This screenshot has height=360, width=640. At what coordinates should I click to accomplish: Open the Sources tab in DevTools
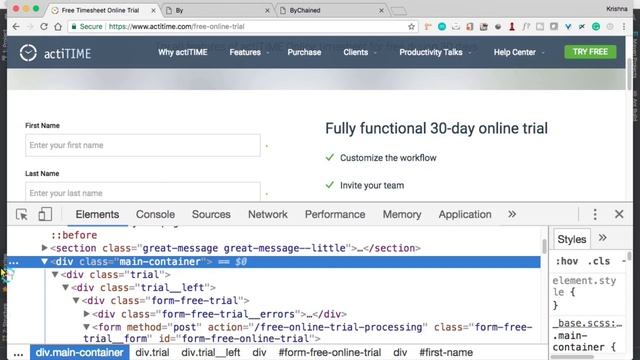point(211,214)
